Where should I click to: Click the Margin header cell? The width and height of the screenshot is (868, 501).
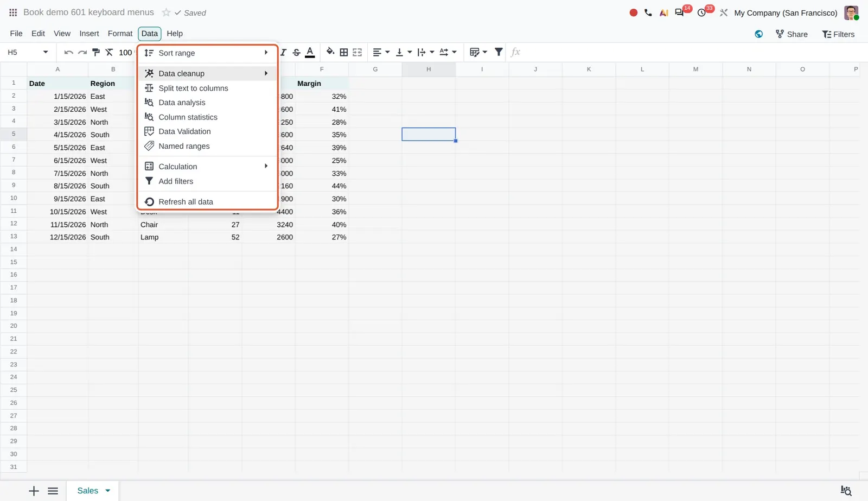click(x=322, y=83)
